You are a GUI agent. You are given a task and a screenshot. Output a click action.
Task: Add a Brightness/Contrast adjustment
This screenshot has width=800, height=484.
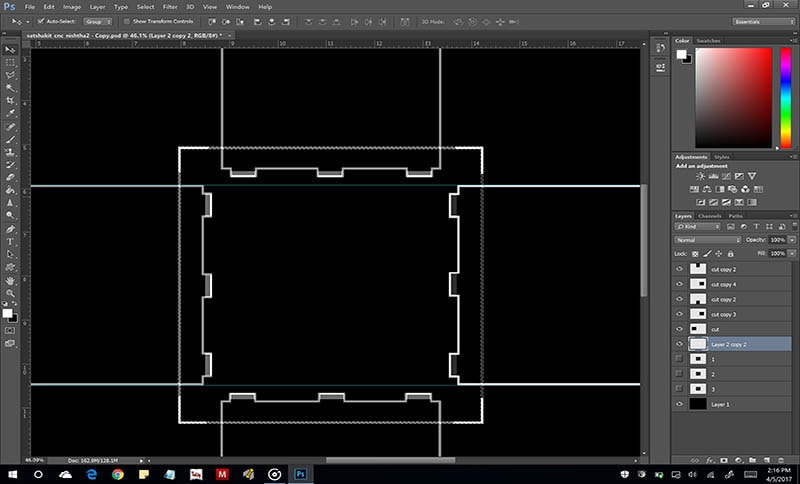(701, 176)
